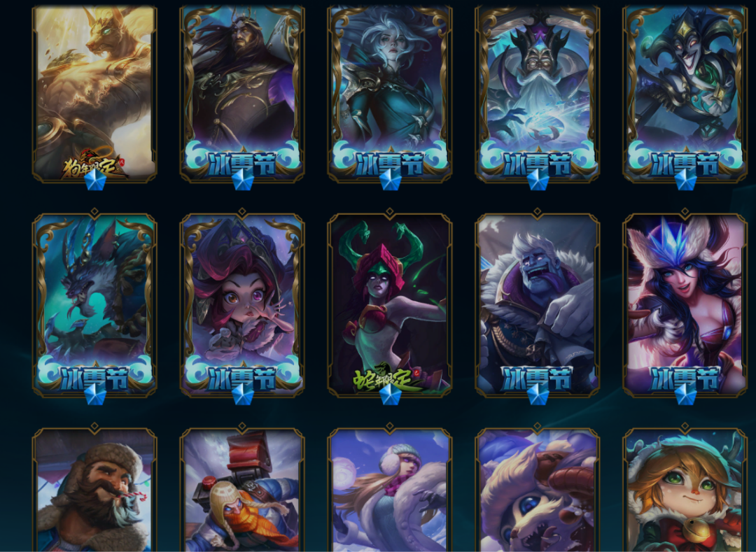Select the purple-haired chibi girl skin card
The width and height of the screenshot is (756, 552).
(242, 305)
